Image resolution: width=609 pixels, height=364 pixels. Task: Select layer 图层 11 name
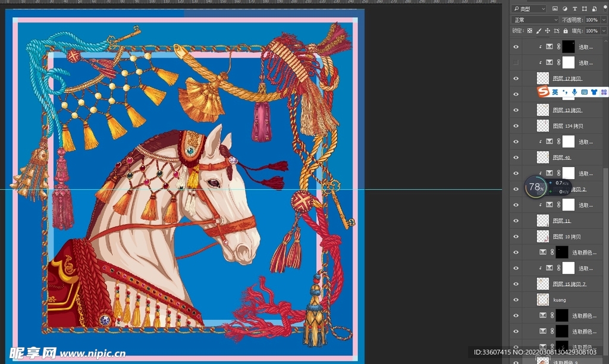point(561,221)
